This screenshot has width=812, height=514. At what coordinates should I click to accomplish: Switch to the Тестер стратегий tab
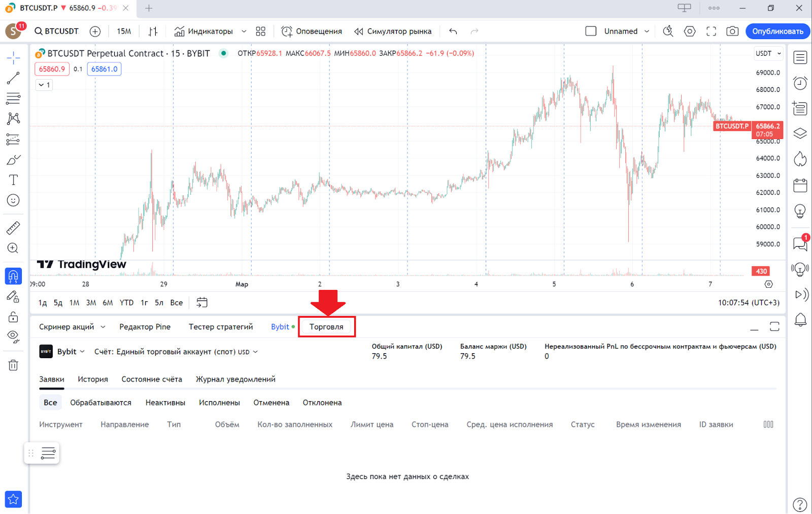(x=221, y=327)
